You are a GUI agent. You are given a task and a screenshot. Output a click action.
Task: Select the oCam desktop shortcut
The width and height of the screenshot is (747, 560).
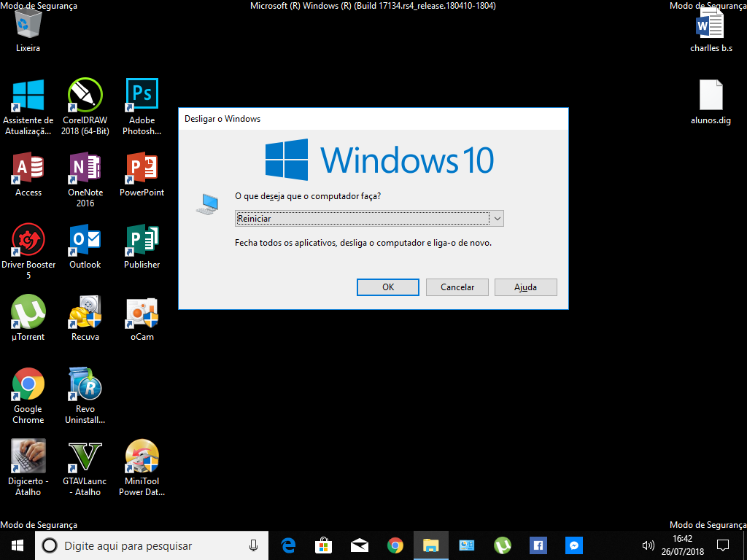pyautogui.click(x=142, y=318)
